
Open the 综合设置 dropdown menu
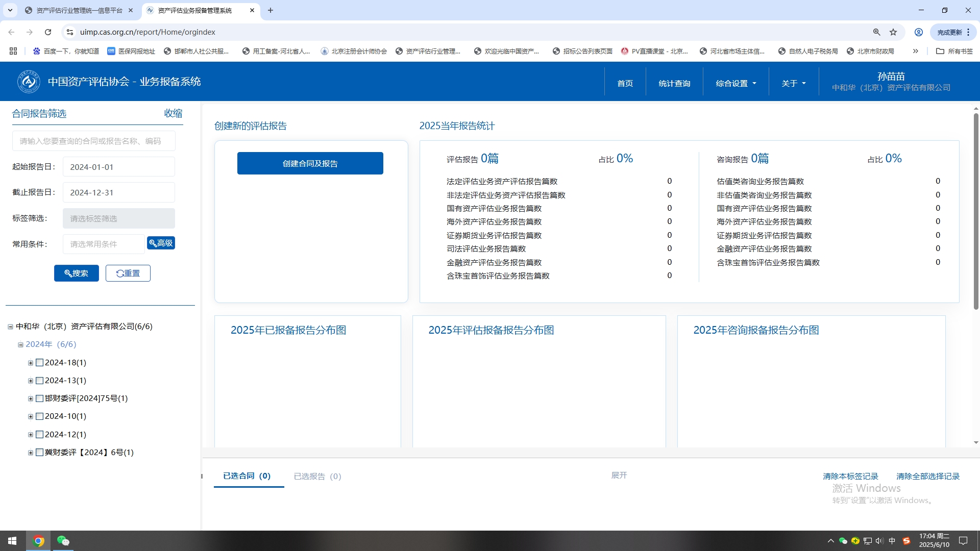tap(736, 83)
